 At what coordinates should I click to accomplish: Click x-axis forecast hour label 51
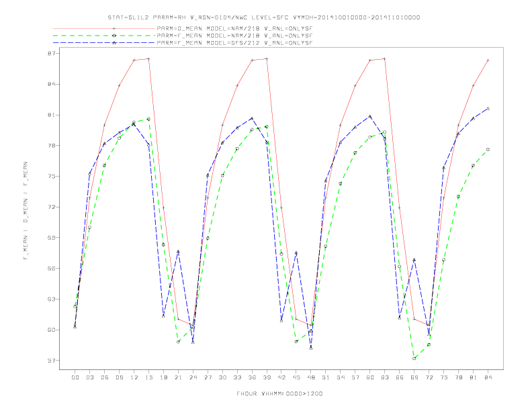pos(326,377)
